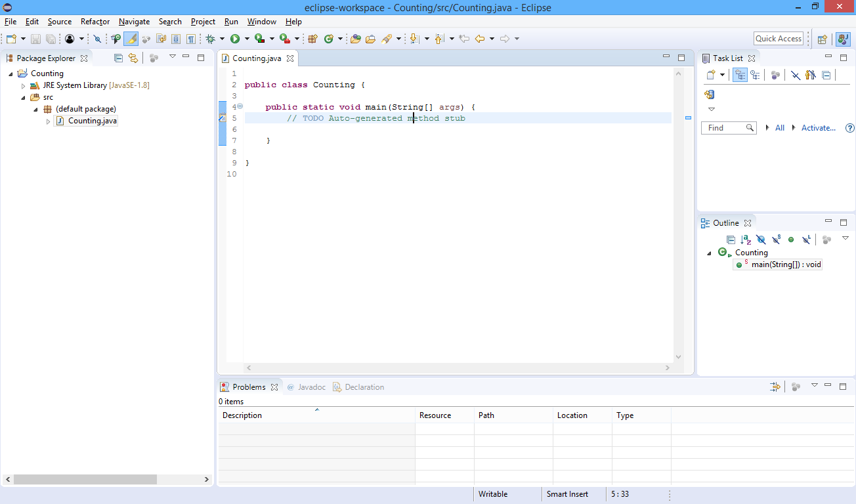Click the All link in Task List

(x=780, y=128)
